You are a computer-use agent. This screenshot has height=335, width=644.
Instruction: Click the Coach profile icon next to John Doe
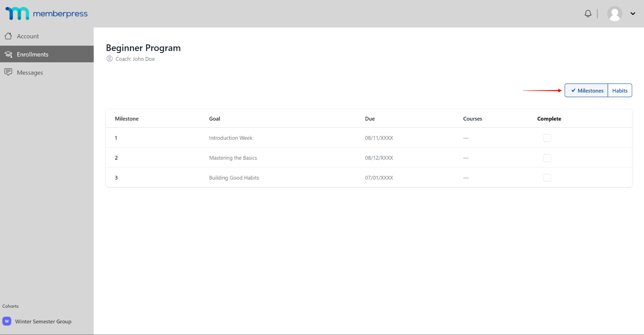tap(110, 59)
